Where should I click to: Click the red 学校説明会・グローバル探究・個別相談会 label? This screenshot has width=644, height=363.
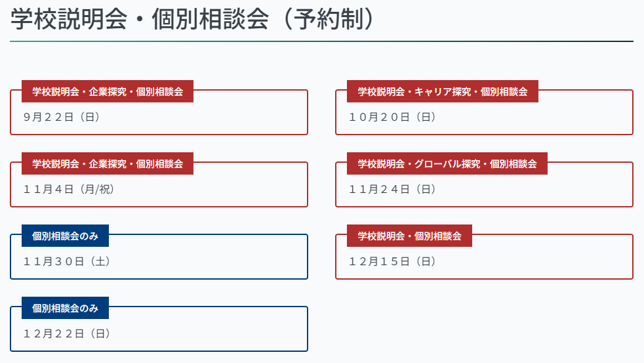point(447,163)
